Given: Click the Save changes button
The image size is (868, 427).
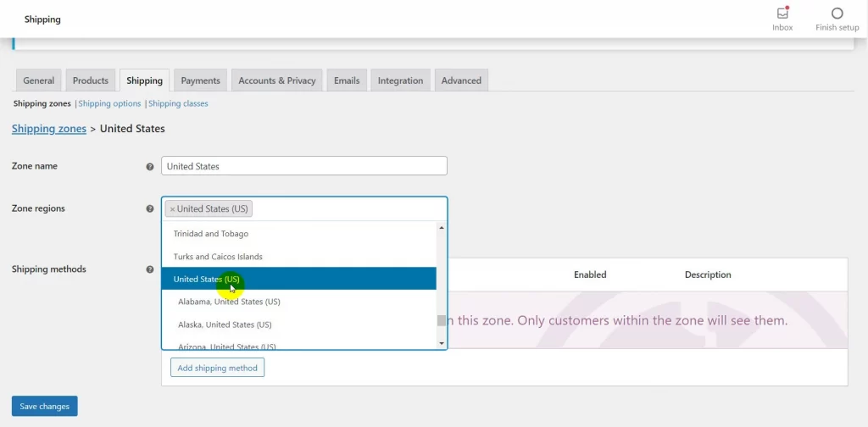Looking at the screenshot, I should [x=44, y=406].
